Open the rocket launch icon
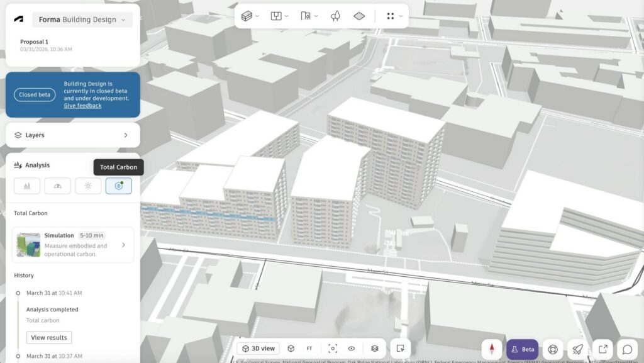The height and width of the screenshot is (363, 644). (x=577, y=349)
